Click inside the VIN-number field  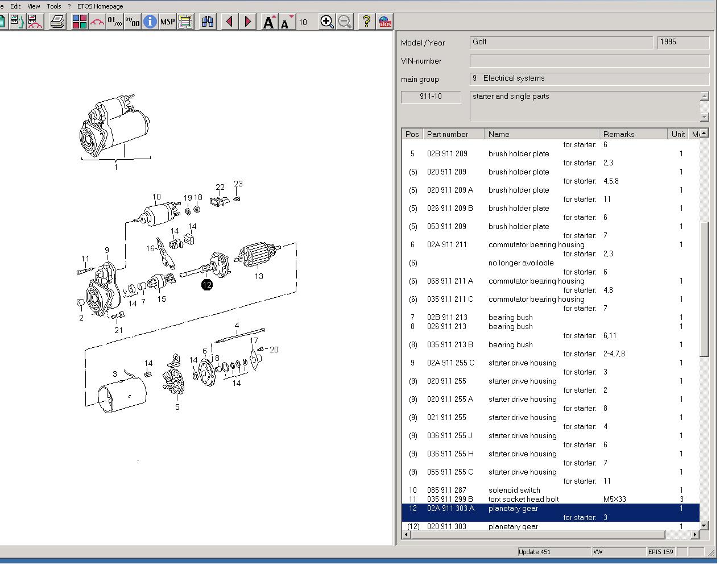tap(589, 61)
